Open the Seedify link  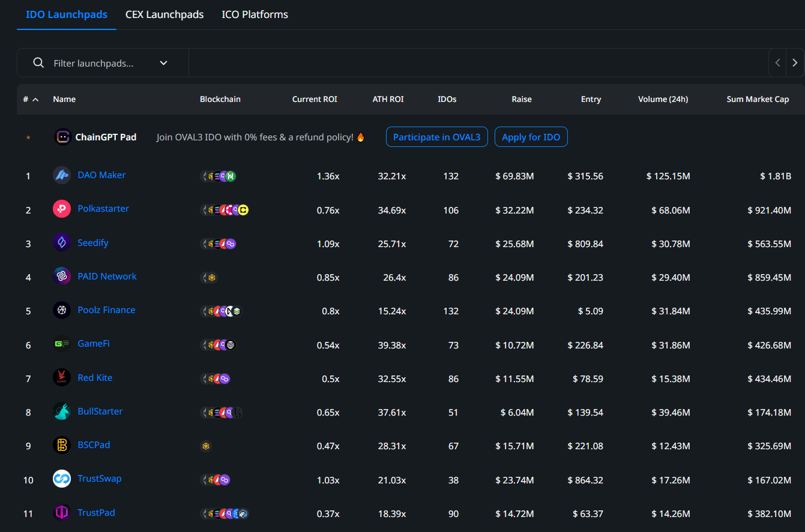click(x=93, y=242)
